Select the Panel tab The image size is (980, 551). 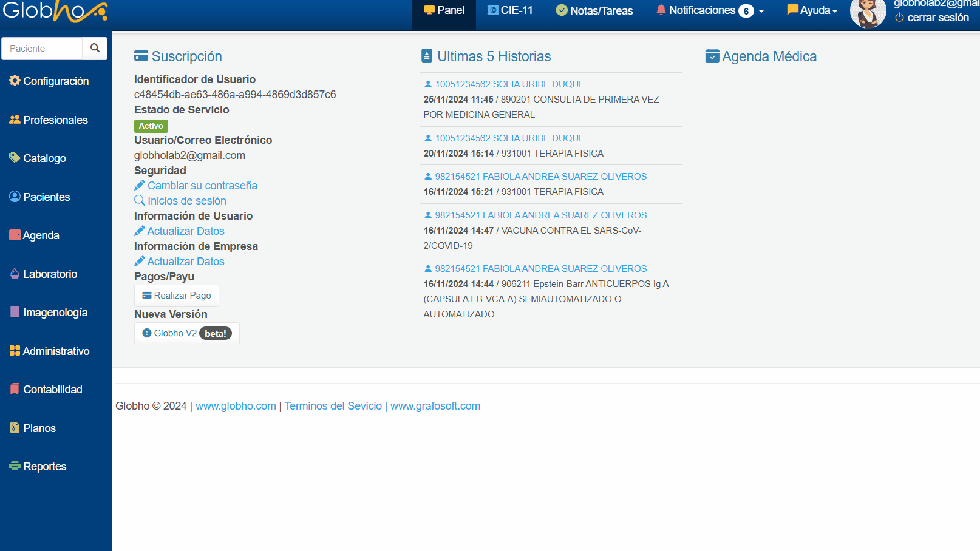(x=444, y=10)
